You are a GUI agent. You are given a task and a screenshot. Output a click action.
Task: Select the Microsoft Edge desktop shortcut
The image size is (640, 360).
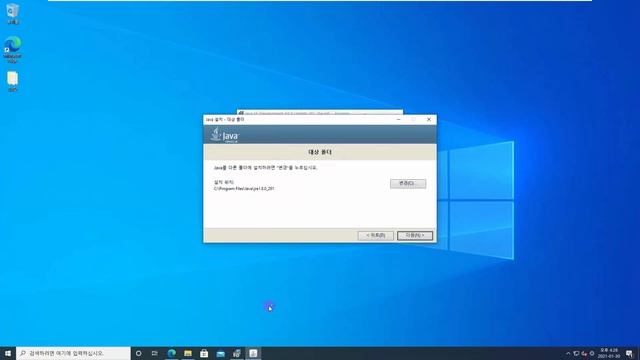(x=13, y=50)
